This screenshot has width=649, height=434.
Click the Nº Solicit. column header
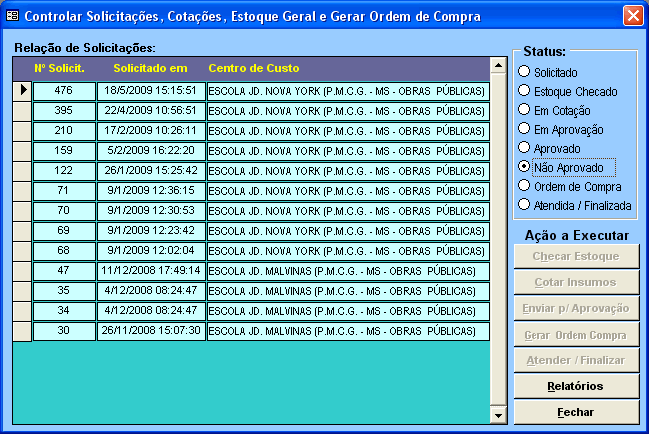[x=60, y=68]
